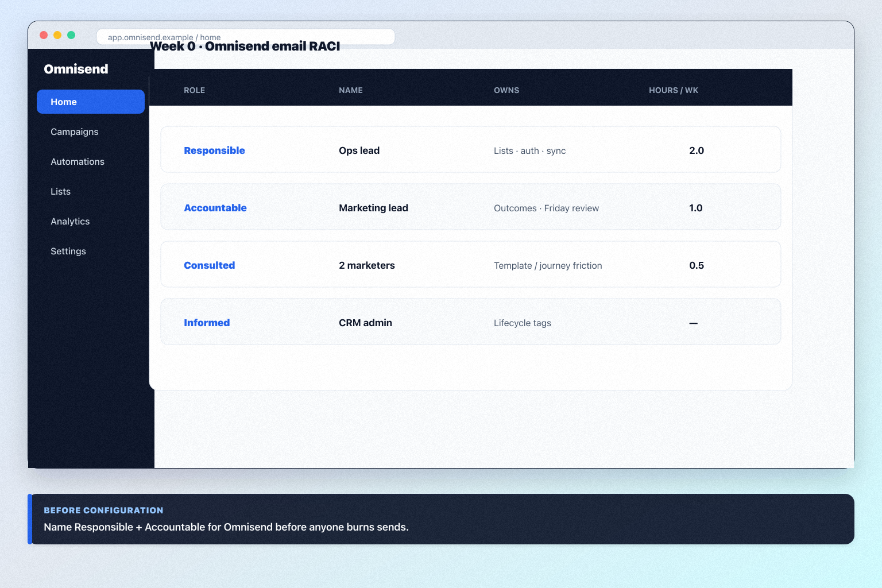Click the green maximize window dot
The image size is (882, 588).
click(71, 35)
